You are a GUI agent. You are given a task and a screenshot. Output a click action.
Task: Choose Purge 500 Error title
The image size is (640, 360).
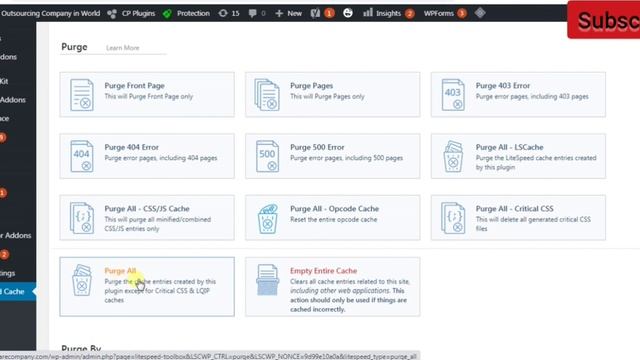click(x=317, y=147)
